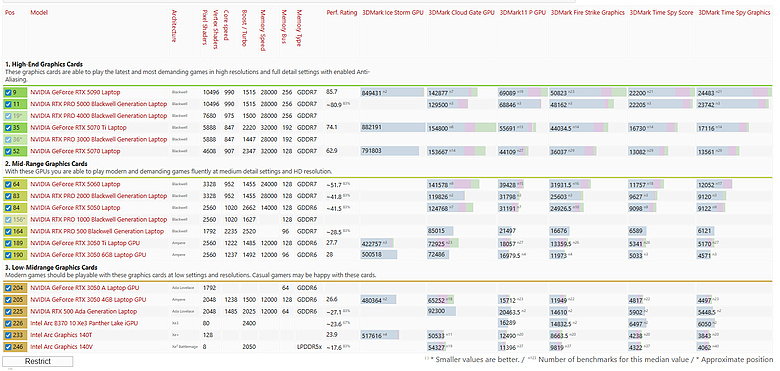The image size is (780, 371).
Task: Sort by 3DMark11 P GPU header
Action: pos(523,12)
